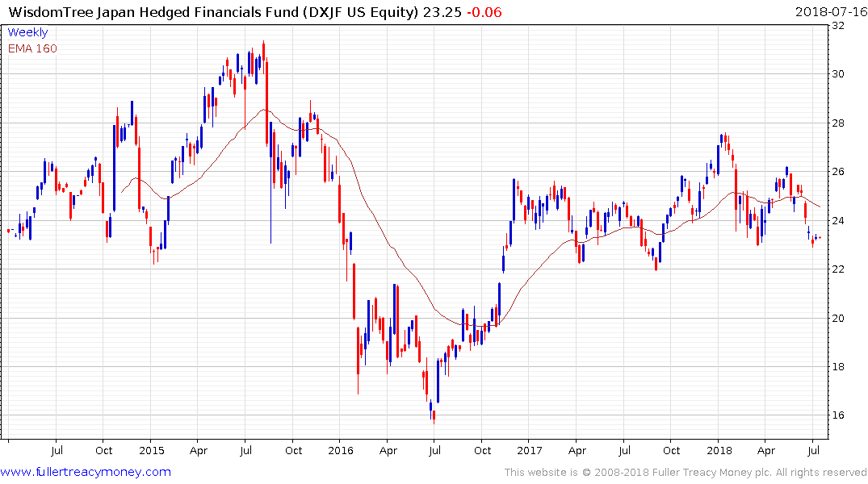Click the last price 23.25 value
This screenshot has height=484, width=868.
point(442,12)
